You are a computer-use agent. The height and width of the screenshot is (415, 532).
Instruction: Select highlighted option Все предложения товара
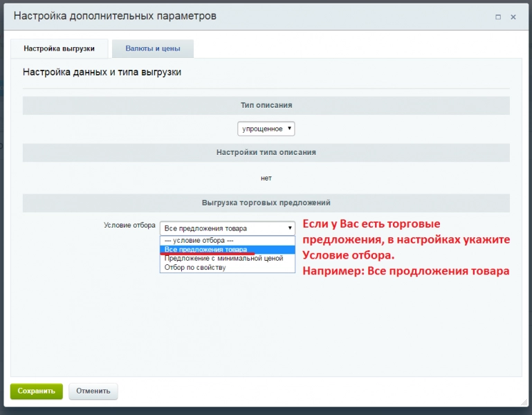point(228,250)
